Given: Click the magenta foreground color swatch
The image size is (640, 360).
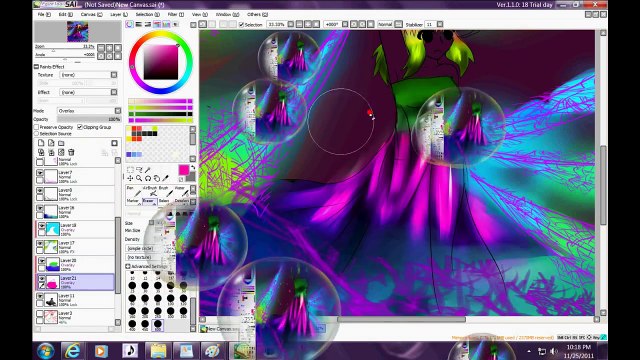Looking at the screenshot, I should pyautogui.click(x=184, y=170).
